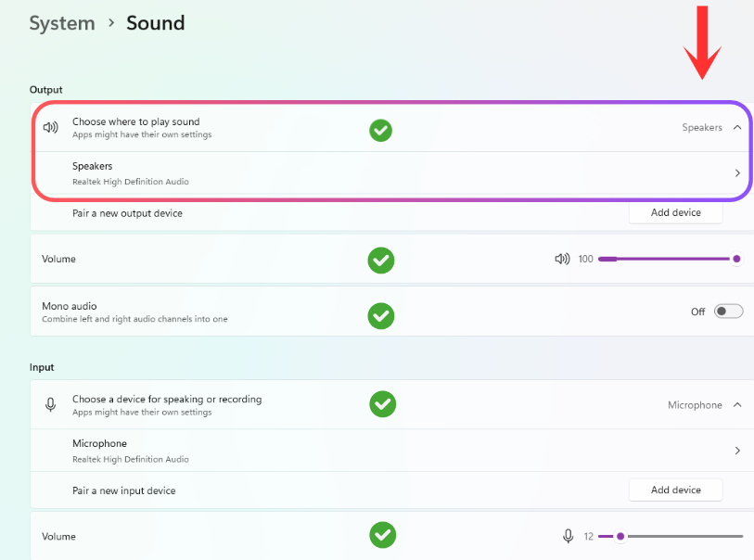The height and width of the screenshot is (560, 754).
Task: Collapse the Microphone input device list
Action: (x=737, y=405)
